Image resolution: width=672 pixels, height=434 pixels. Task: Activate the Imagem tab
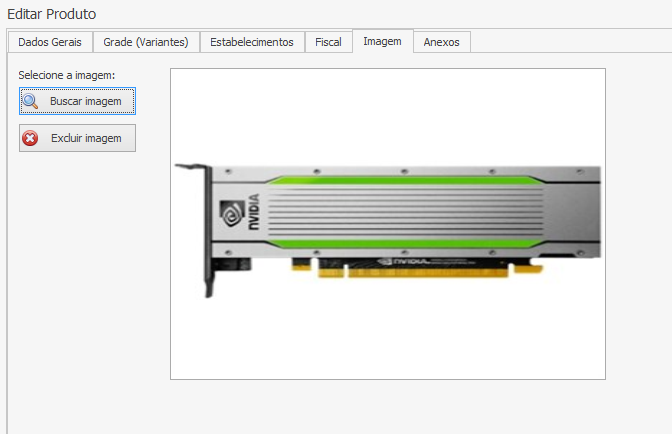[x=382, y=41]
